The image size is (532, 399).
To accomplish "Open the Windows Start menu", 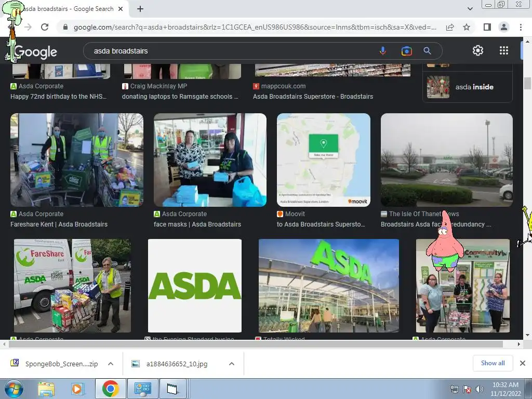I will tap(14, 389).
